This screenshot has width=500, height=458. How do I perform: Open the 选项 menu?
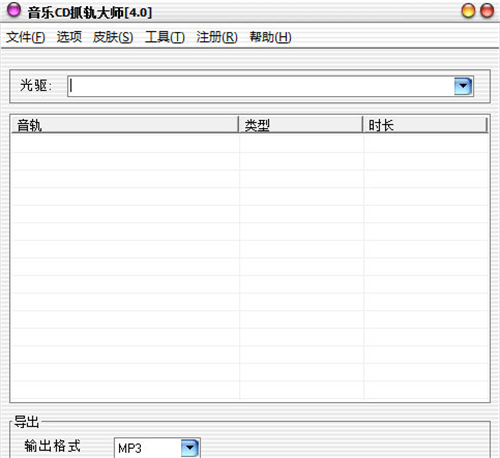click(69, 37)
